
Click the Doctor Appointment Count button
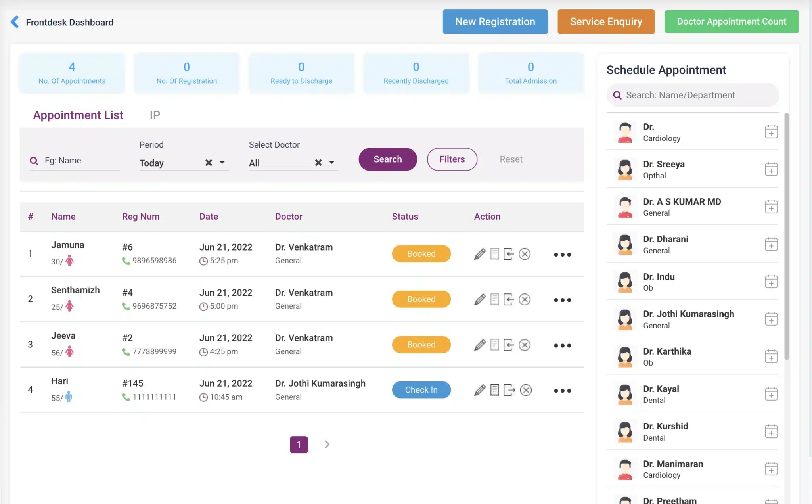[732, 21]
